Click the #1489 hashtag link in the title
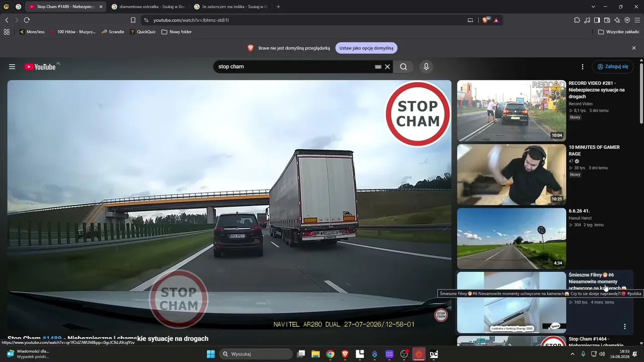644x362 pixels. tap(52, 339)
